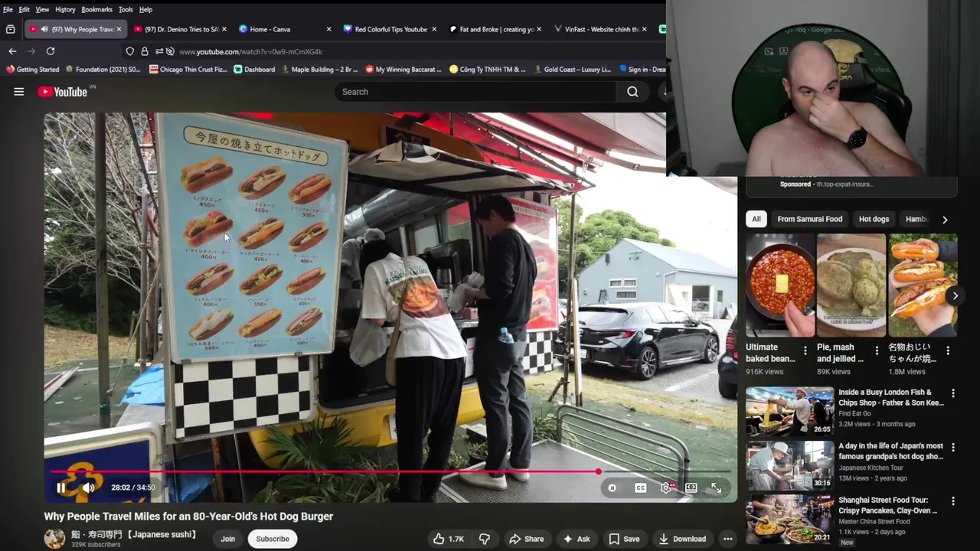
Task: Click the Download button
Action: click(x=682, y=539)
